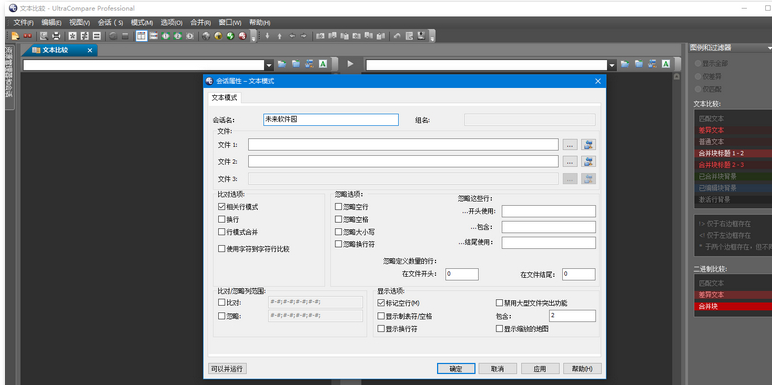Open the 会话 menu

110,23
